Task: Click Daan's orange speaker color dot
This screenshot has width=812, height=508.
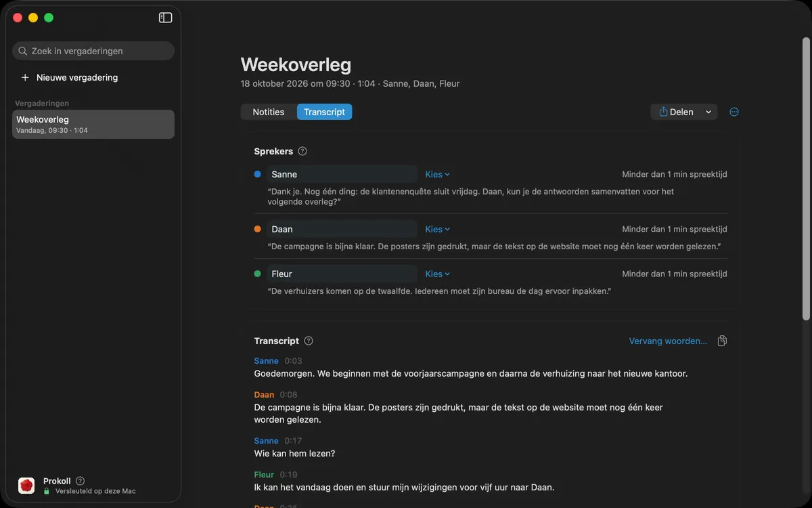Action: 257,229
